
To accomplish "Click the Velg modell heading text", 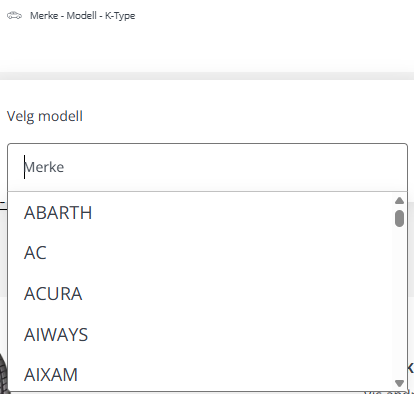I will coord(45,116).
